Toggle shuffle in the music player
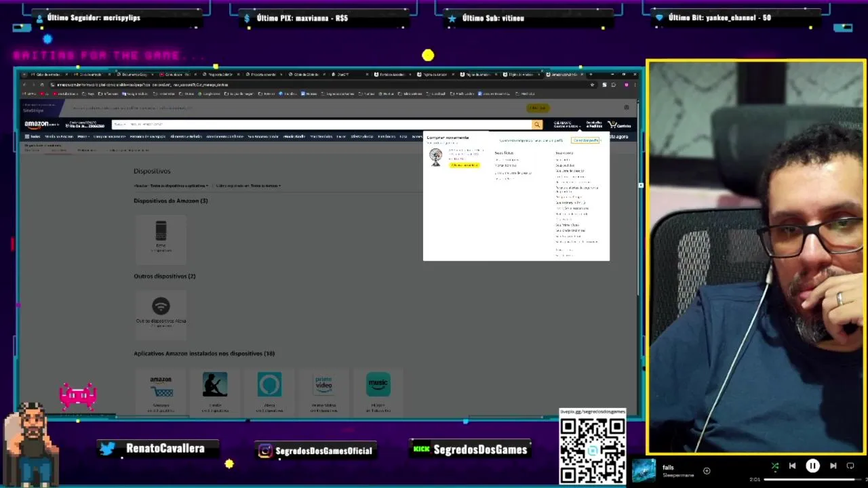The image size is (868, 488). point(775,466)
